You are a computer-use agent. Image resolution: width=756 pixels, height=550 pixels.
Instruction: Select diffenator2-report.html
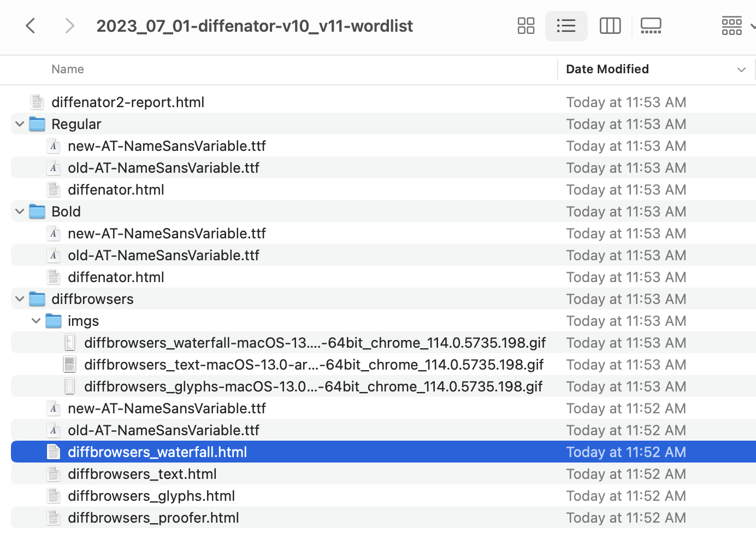[128, 102]
